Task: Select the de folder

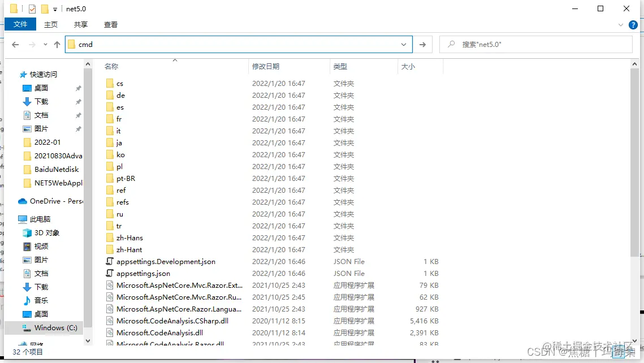Action: (120, 95)
